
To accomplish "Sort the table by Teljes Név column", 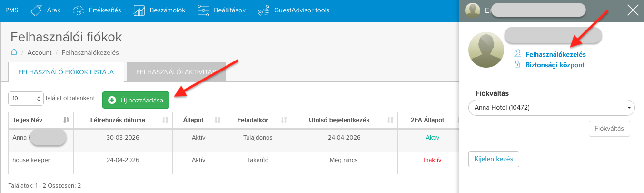I will (66, 120).
